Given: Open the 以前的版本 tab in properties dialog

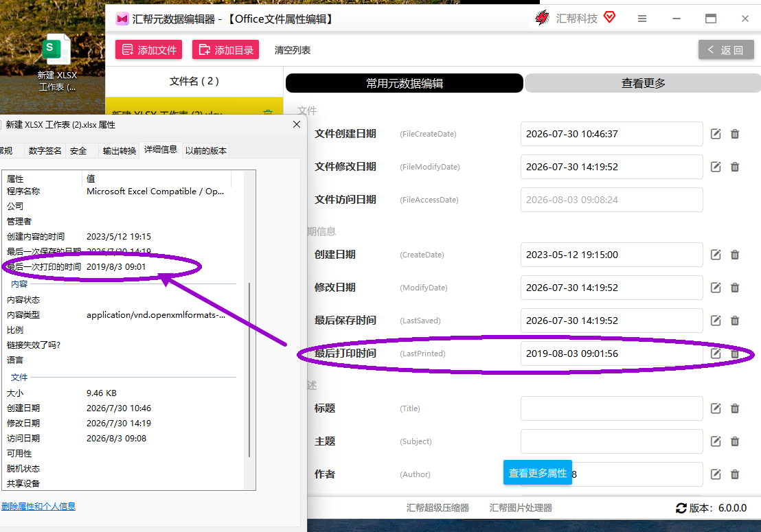Looking at the screenshot, I should click(206, 151).
